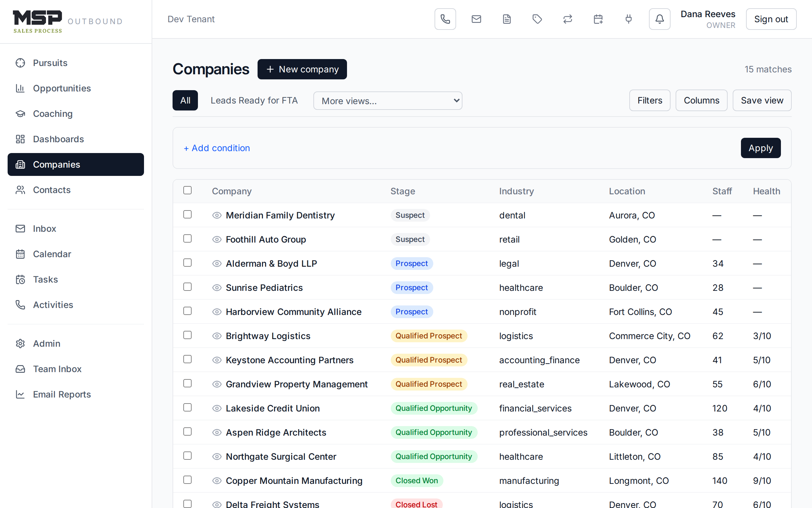Click the mail envelope icon in header
This screenshot has height=508, width=812.
[x=476, y=19]
